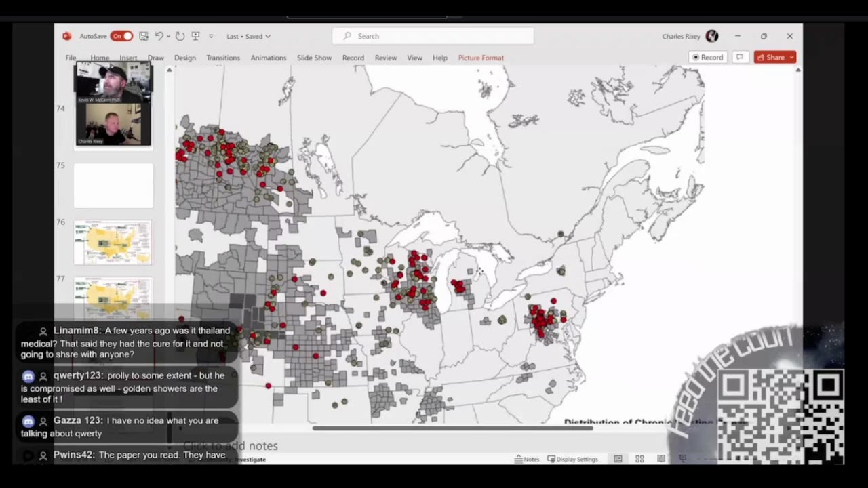The height and width of the screenshot is (488, 868).
Task: Switch to the View ribbon tab
Action: pos(414,58)
